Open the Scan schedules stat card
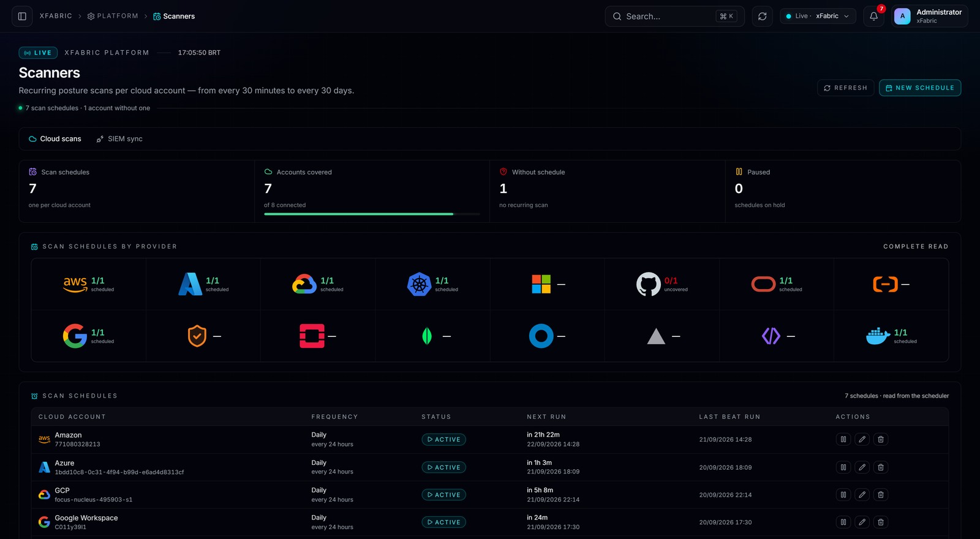Viewport: 980px width, 539px height. (137, 191)
